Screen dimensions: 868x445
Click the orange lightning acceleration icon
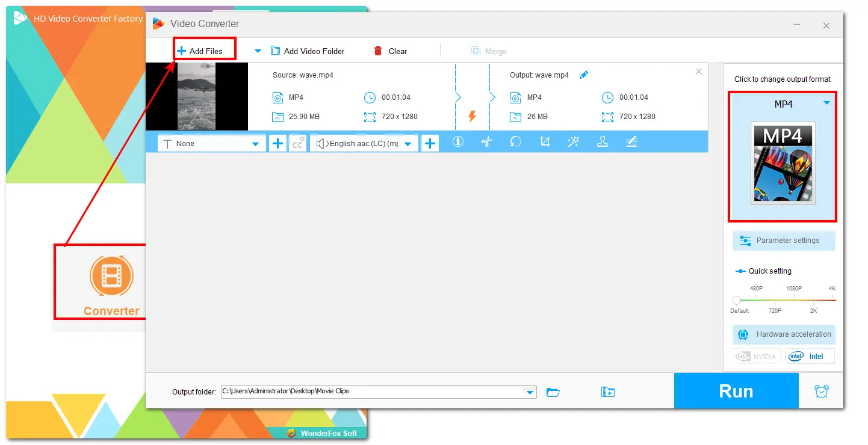(473, 116)
